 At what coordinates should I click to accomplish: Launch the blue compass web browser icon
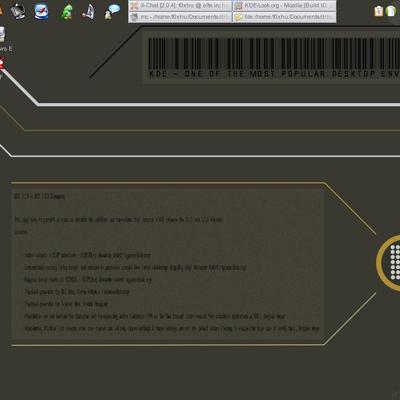coord(41,11)
